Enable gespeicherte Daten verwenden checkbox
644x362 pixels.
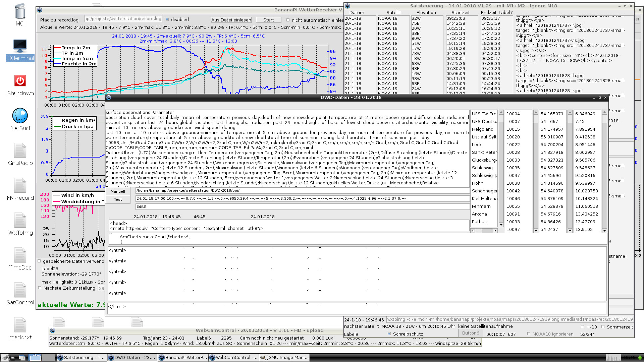coord(39,261)
